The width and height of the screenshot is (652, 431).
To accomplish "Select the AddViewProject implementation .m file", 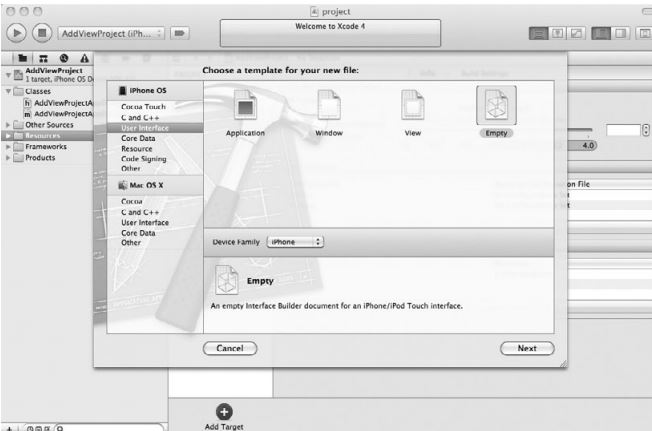I will click(58, 113).
